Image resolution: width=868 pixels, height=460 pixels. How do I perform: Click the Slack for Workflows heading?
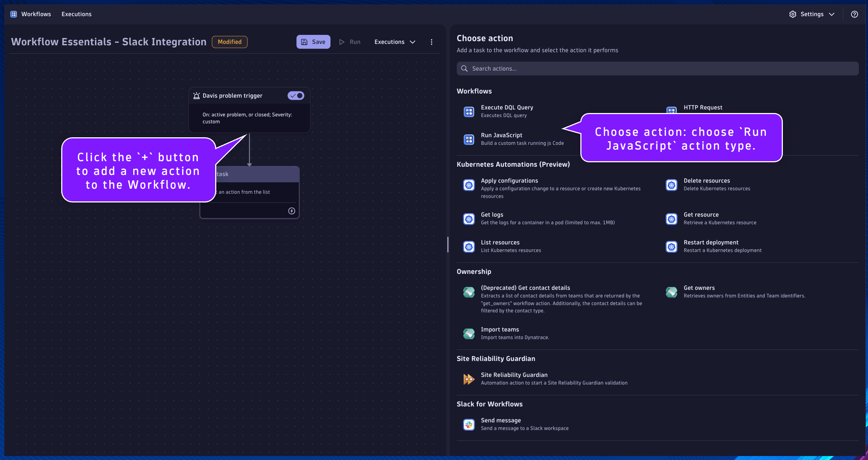coord(489,404)
